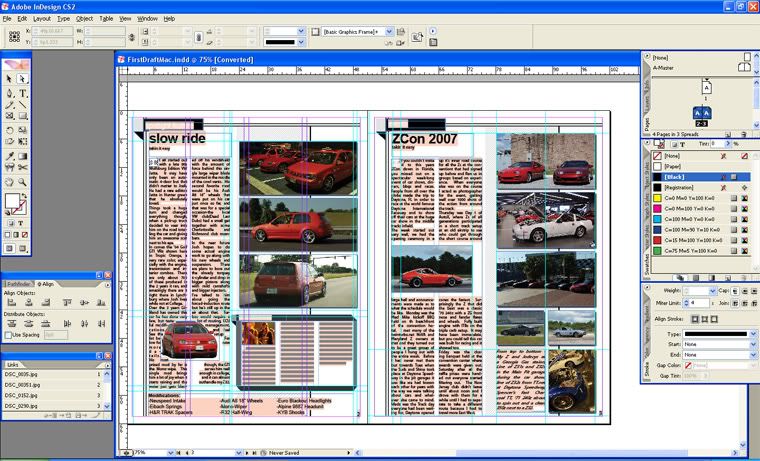Pick the Pen tool
The image size is (760, 461).
[10, 92]
